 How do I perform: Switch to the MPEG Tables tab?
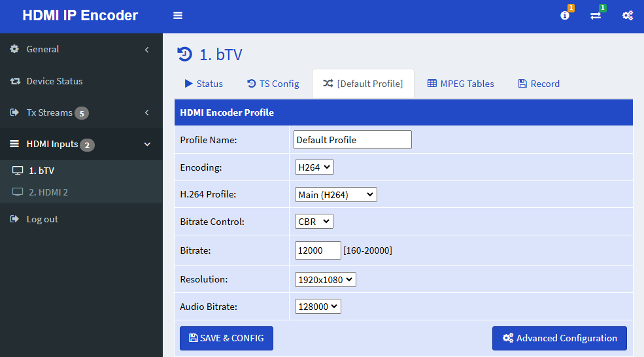tap(461, 84)
